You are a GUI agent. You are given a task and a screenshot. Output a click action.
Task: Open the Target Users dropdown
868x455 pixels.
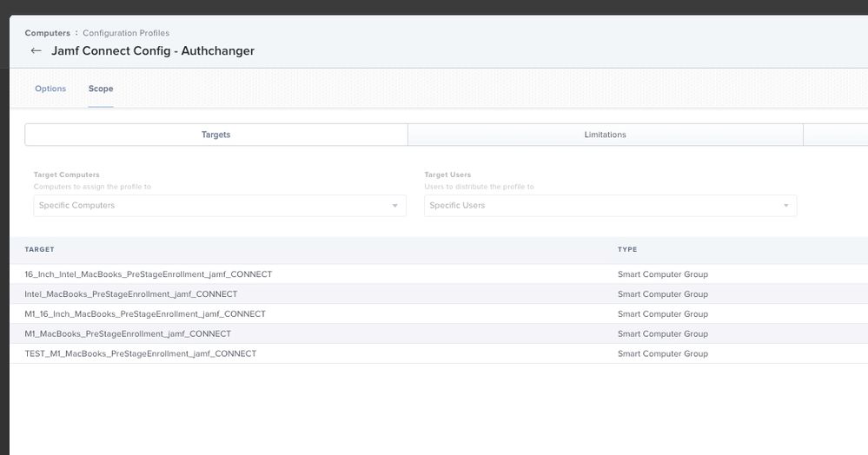[611, 206]
